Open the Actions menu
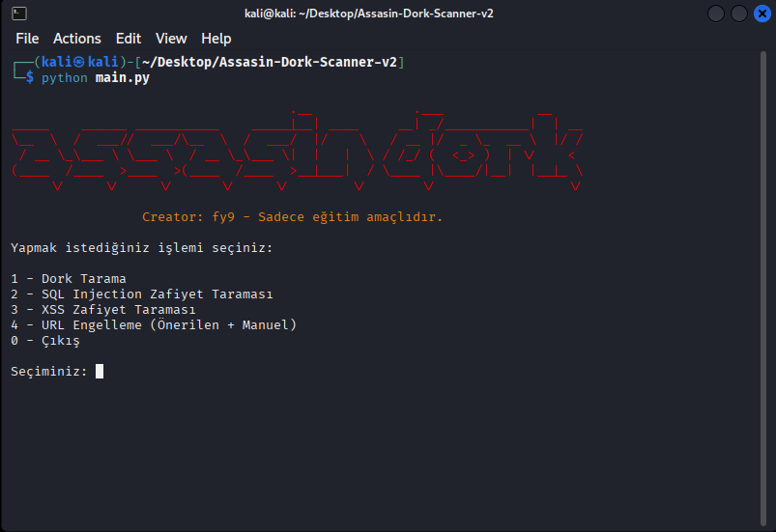Screen dimensions: 776x532 (76, 39)
